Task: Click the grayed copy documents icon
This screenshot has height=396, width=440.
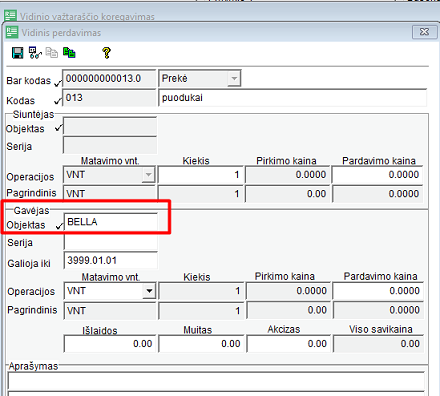Action: click(x=52, y=53)
